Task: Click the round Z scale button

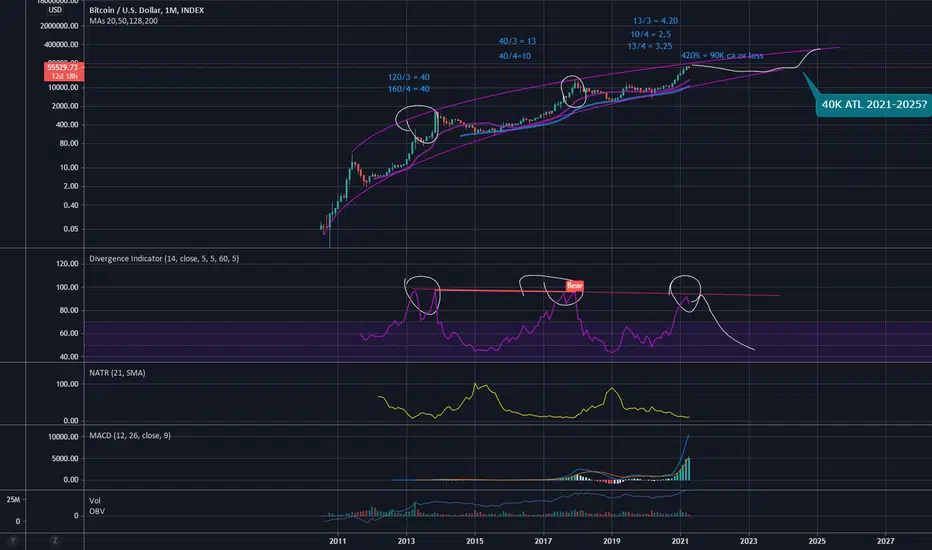Action: [x=55, y=540]
